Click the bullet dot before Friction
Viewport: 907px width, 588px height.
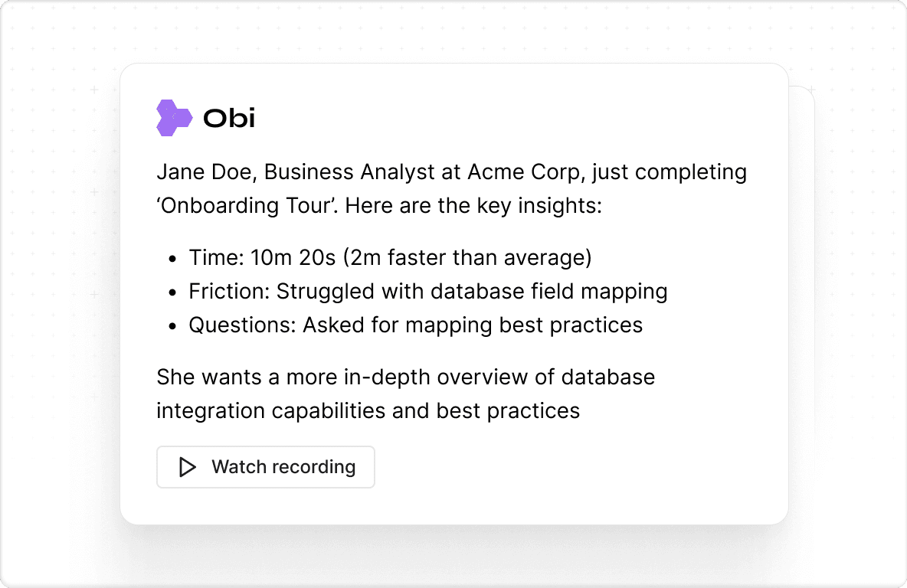pyautogui.click(x=172, y=292)
